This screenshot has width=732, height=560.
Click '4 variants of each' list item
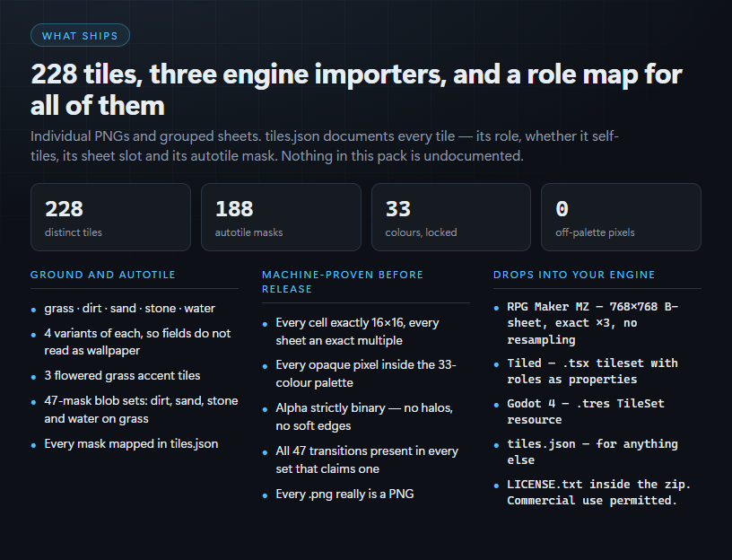[138, 342]
